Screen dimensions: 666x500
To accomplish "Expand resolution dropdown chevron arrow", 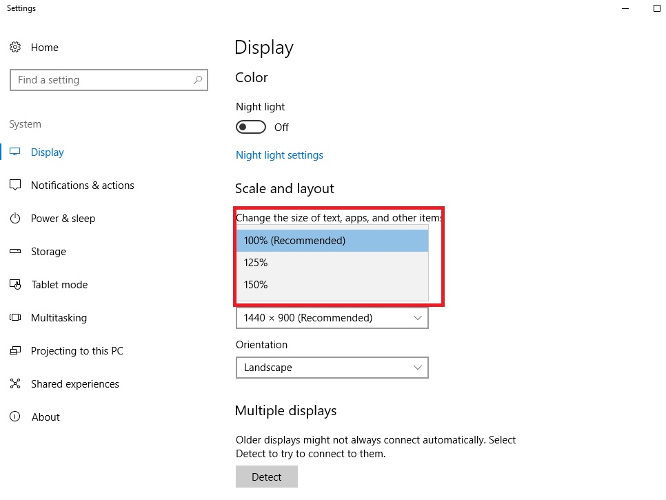I will 418,318.
